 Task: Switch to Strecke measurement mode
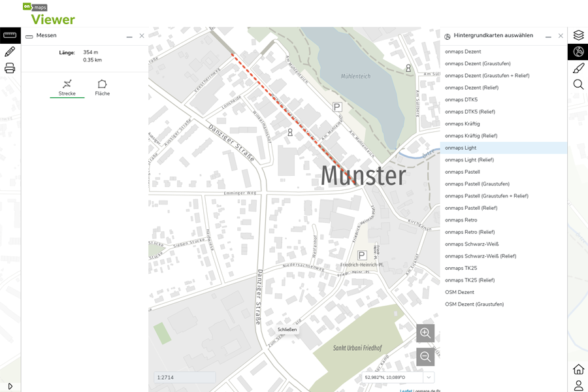pos(67,88)
